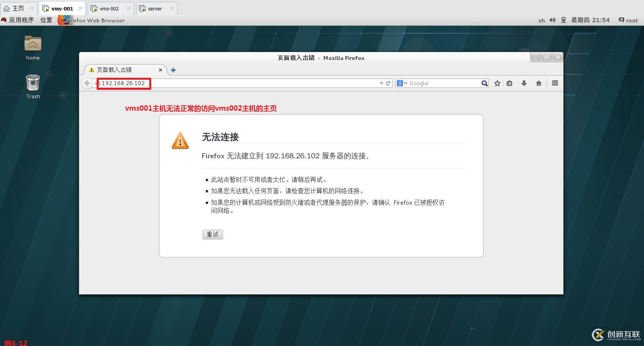The image size is (644, 346).
Task: Click the volume speaker icon
Action: 552,20
